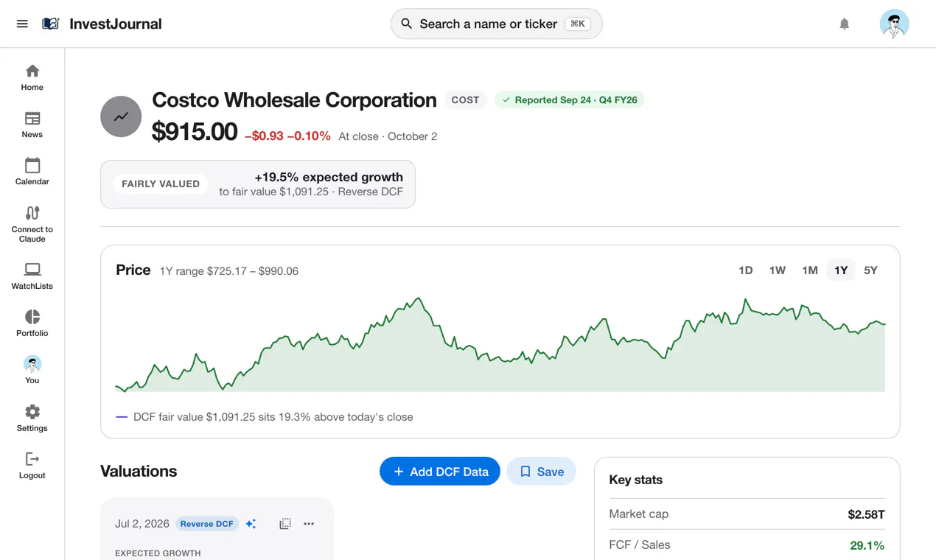Select Connect to Claude in the sidebar
The height and width of the screenshot is (560, 936).
coord(32,223)
